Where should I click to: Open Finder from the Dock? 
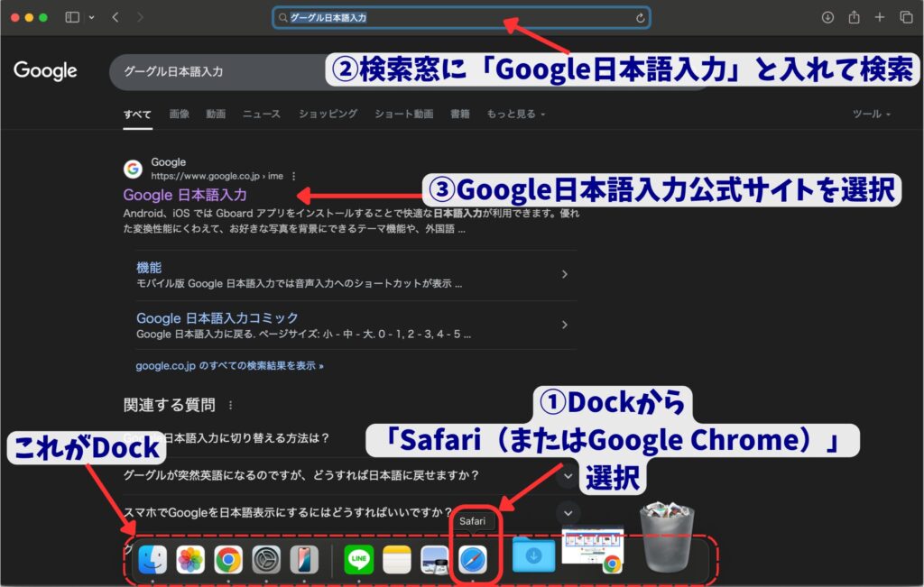click(152, 559)
